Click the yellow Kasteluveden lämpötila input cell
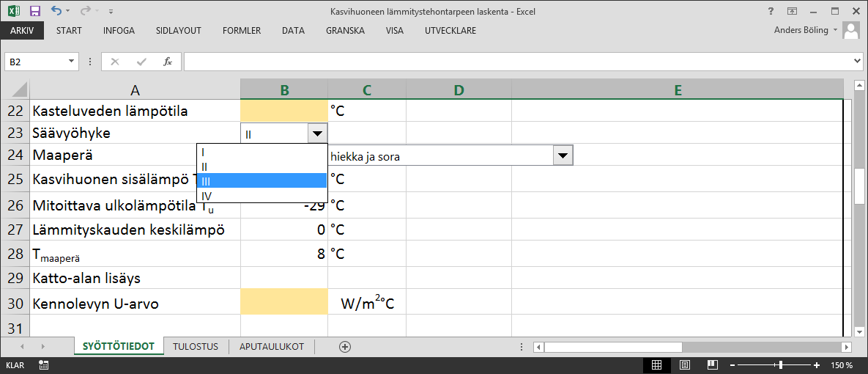 pos(284,111)
